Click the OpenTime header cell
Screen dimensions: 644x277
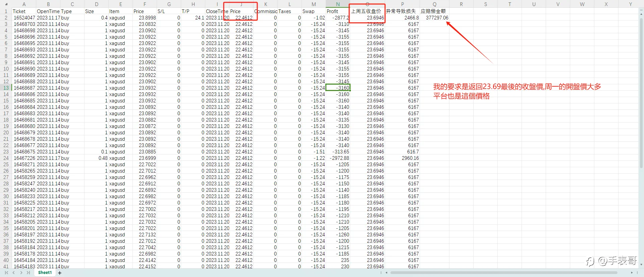(48, 11)
